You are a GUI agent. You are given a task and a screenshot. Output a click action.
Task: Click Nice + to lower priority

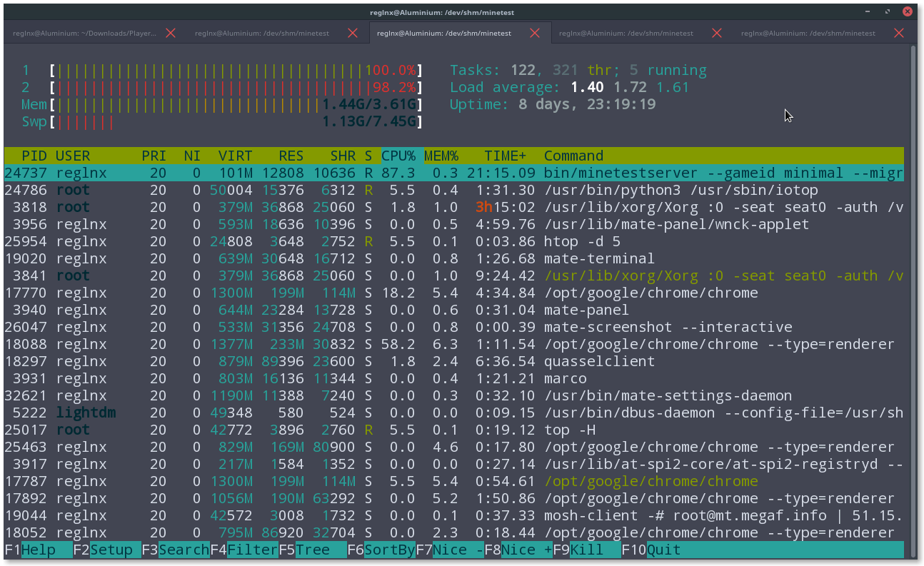[527, 550]
